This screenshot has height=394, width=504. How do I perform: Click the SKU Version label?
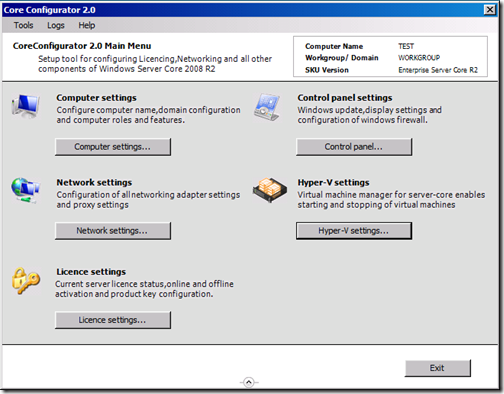(327, 70)
